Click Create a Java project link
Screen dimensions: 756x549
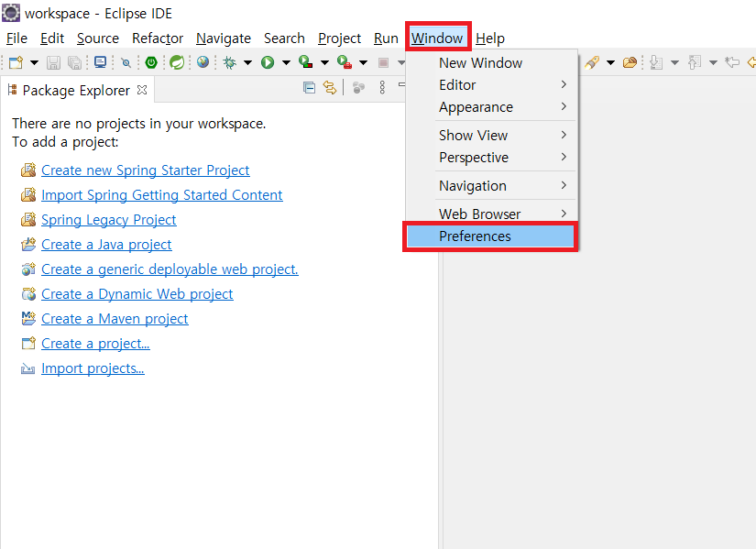pos(106,245)
